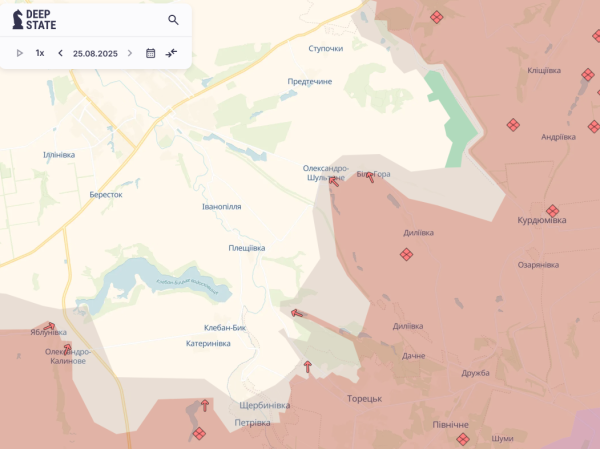This screenshot has width=600, height=449.
Task: Go to next date with right chevron
Action: click(x=130, y=53)
